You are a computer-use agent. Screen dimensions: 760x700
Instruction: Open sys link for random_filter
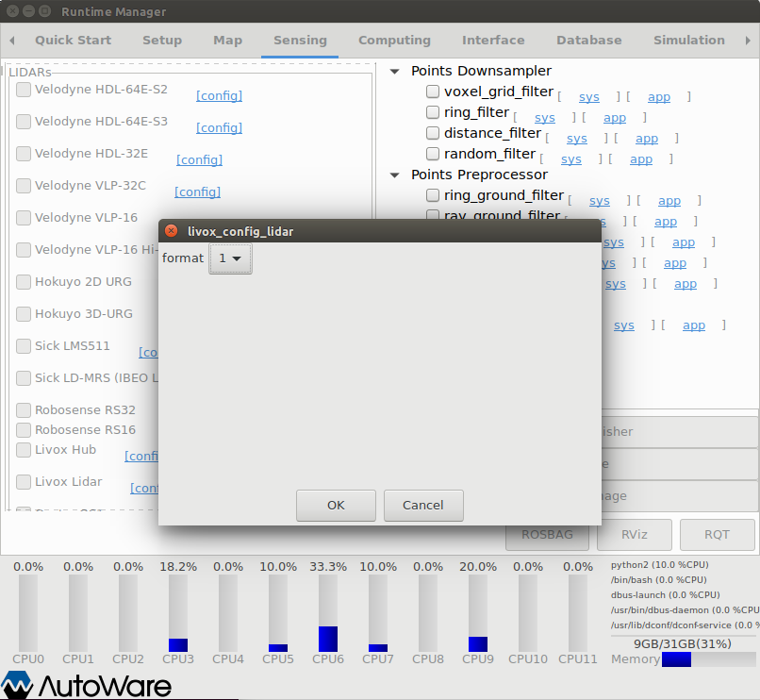571,159
